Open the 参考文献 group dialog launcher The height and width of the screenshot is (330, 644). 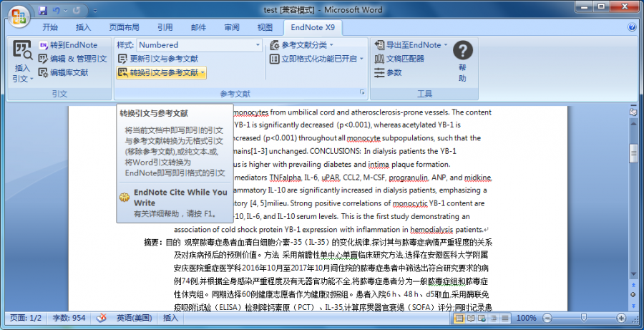click(x=362, y=93)
